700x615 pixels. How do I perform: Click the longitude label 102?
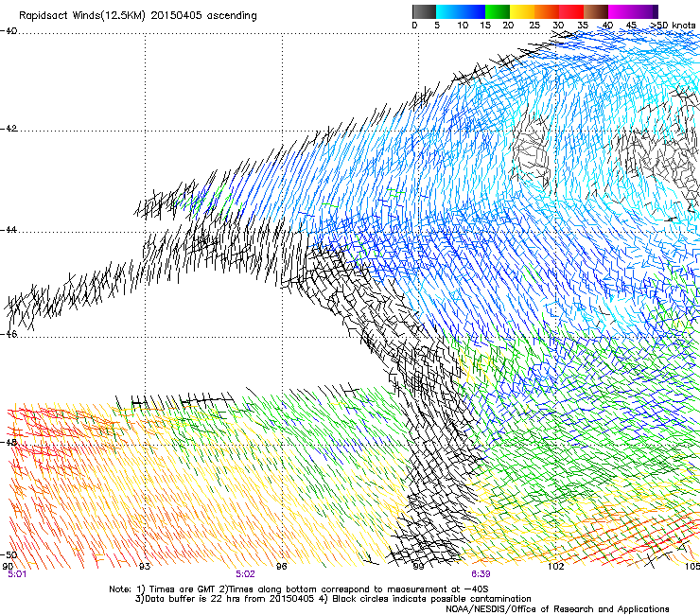click(555, 567)
